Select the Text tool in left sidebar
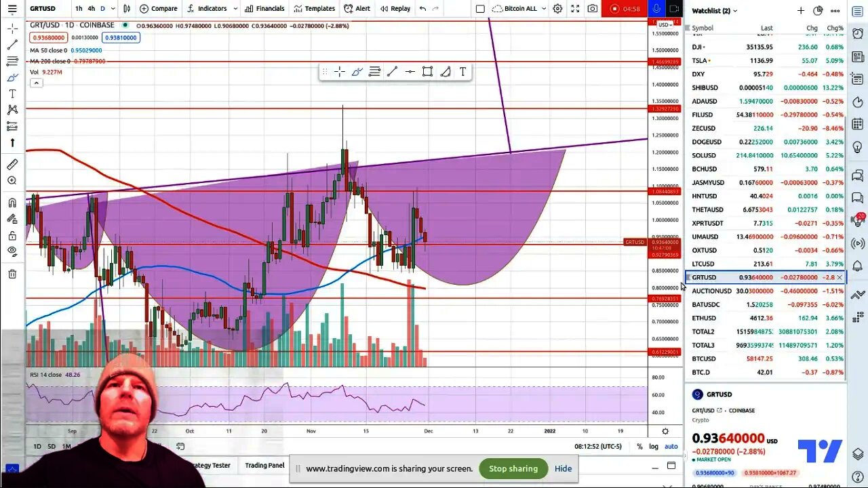868x488 pixels. 12,94
